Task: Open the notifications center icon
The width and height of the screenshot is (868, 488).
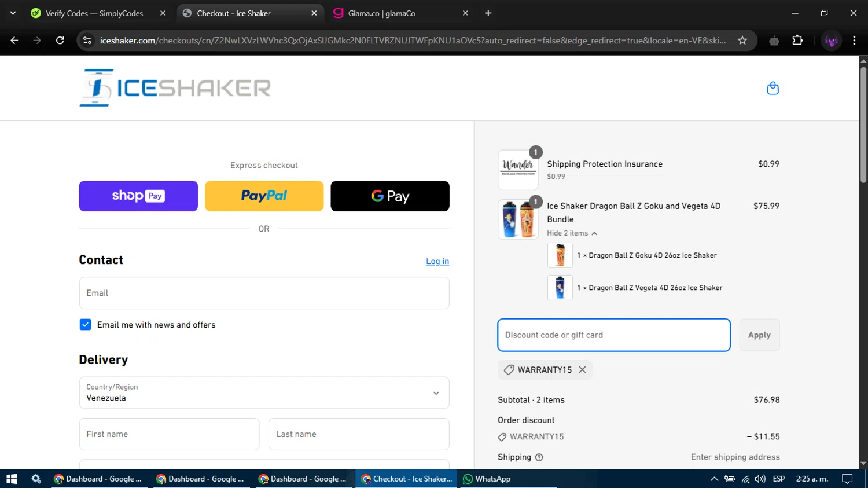Action: click(847, 479)
